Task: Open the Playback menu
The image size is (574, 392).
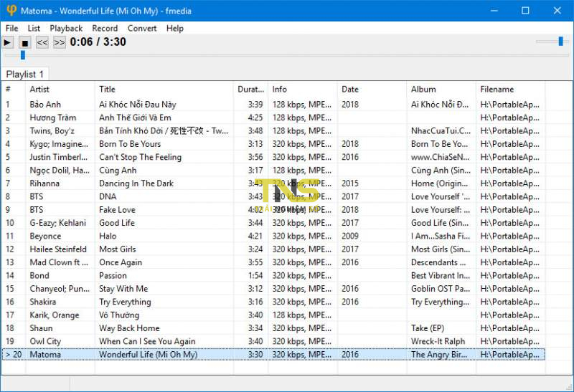Action: [x=66, y=28]
